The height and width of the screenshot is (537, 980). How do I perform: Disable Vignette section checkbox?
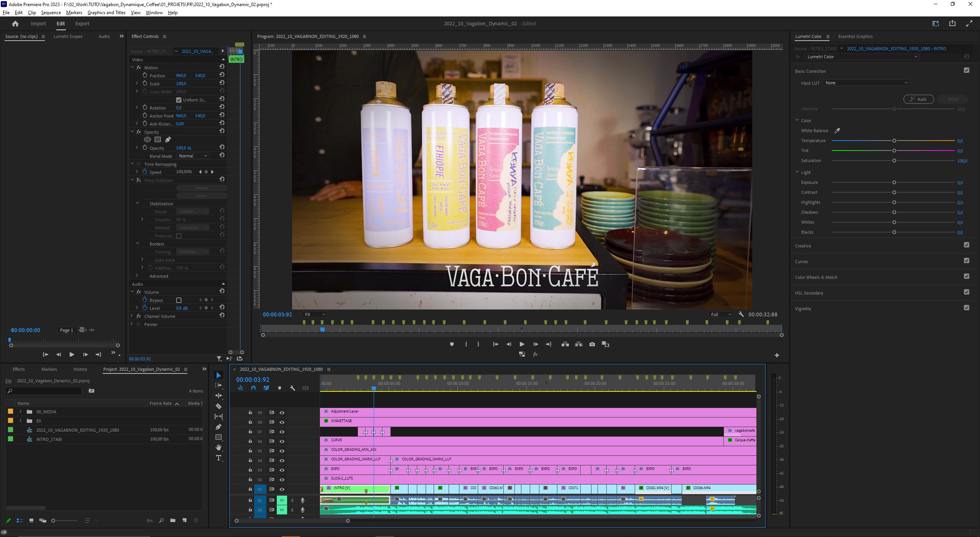967,308
